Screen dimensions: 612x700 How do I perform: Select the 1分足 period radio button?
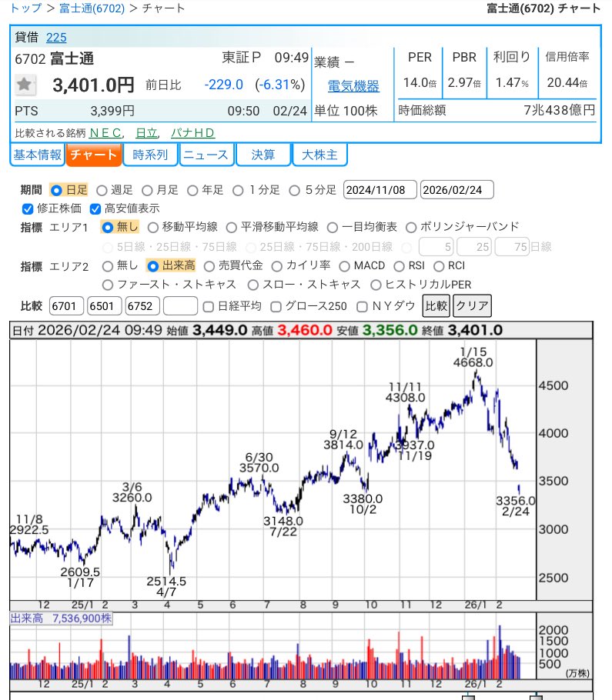[238, 191]
